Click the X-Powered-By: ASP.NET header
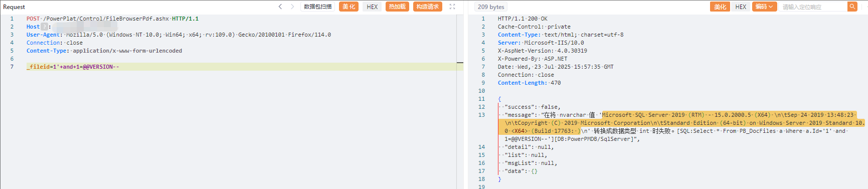868x189 pixels. coord(533,59)
